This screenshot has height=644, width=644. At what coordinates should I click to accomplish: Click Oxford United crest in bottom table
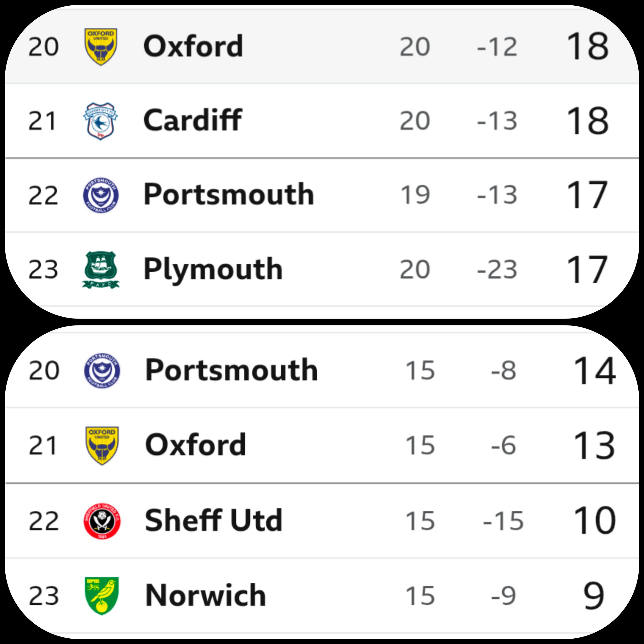coord(102,445)
